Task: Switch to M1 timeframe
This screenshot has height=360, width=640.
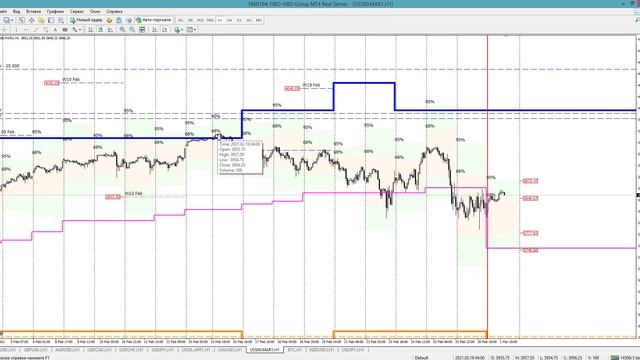Action: click(180, 20)
